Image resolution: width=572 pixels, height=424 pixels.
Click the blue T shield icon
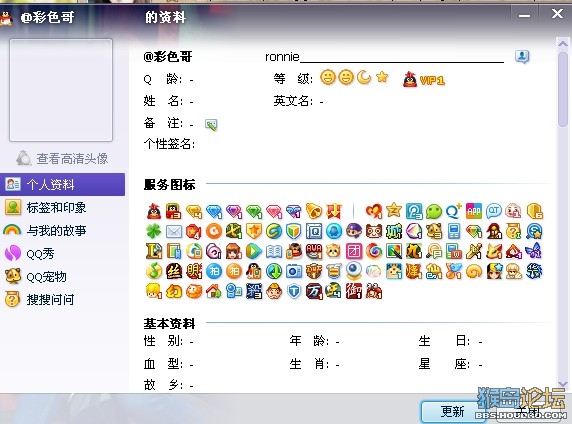point(294,291)
